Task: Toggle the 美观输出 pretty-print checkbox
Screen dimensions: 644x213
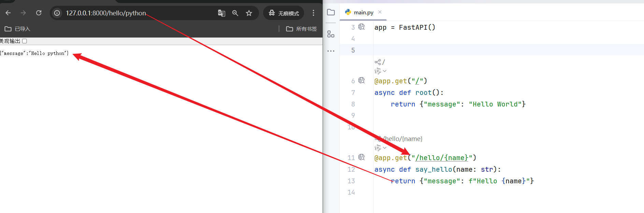Action: tap(25, 41)
